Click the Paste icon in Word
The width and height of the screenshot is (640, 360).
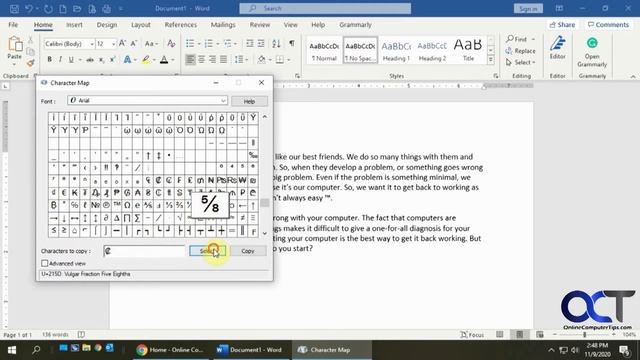point(15,44)
